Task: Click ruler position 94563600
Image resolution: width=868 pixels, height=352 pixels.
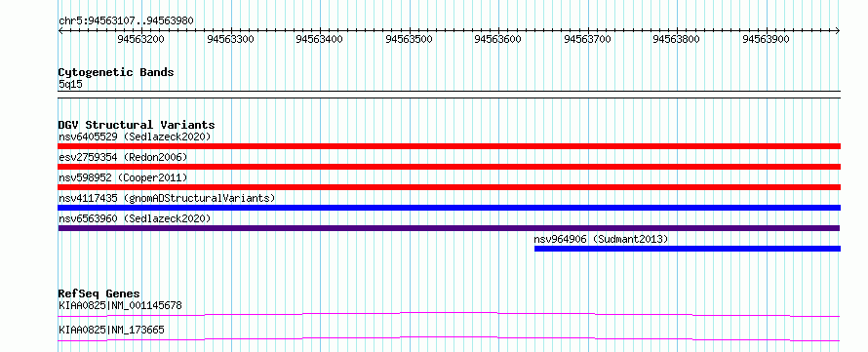Action: point(498,39)
